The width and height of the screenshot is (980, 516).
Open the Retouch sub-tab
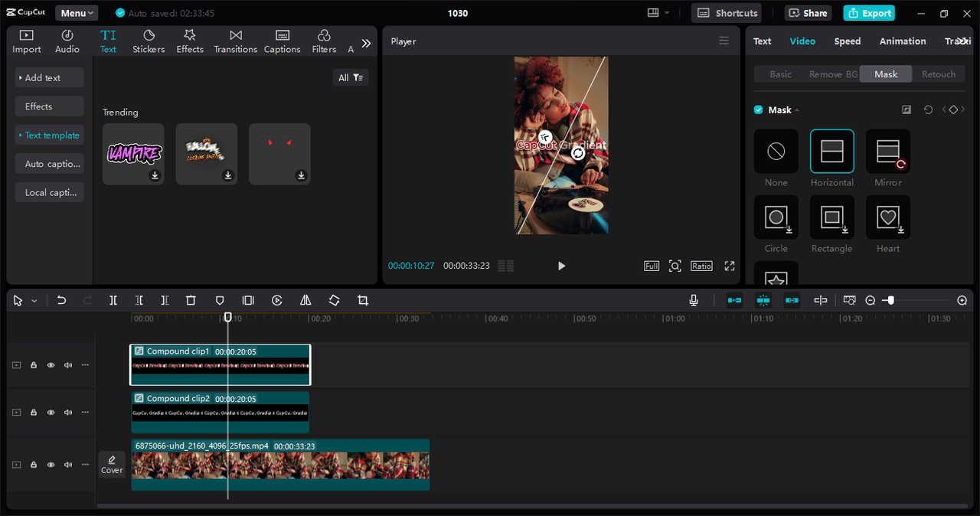point(939,74)
